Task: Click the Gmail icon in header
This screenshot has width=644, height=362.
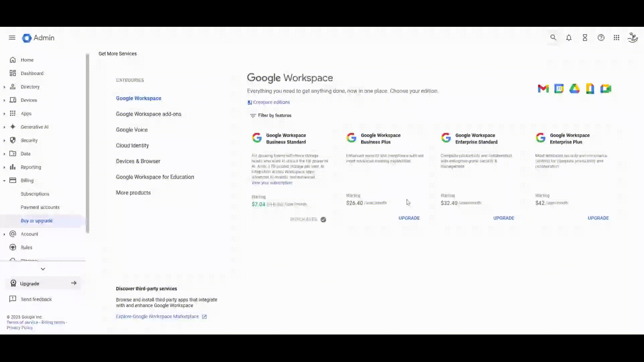Action: coord(543,89)
